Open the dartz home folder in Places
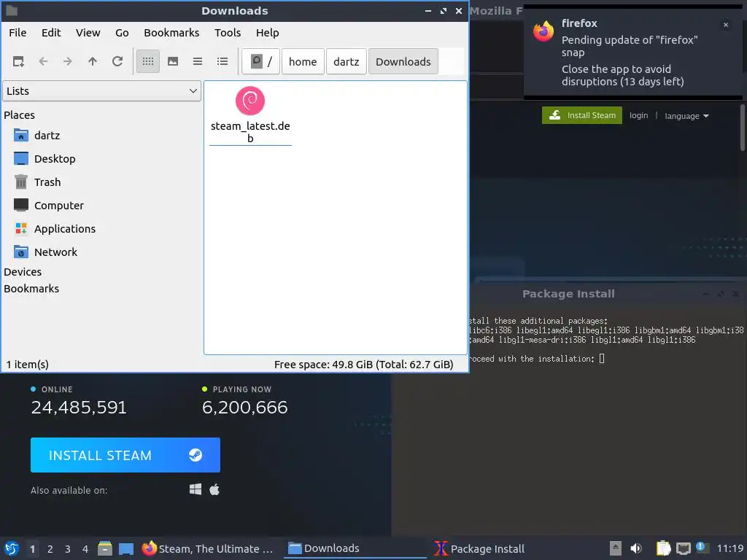The height and width of the screenshot is (560, 747). point(47,136)
